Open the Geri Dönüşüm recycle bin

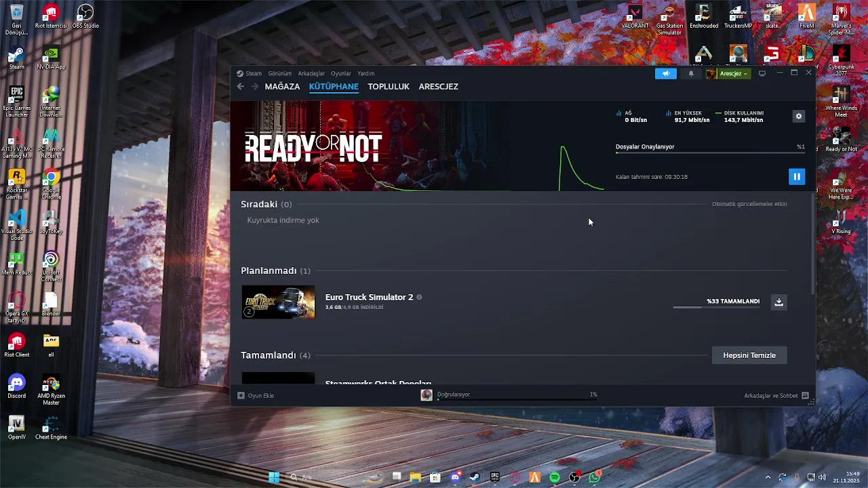(16, 19)
